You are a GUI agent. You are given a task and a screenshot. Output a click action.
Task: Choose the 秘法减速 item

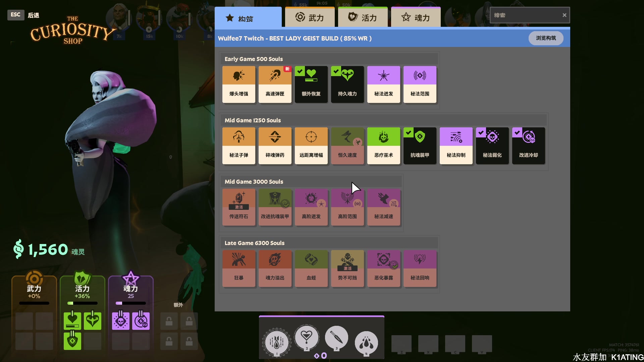pos(383,207)
